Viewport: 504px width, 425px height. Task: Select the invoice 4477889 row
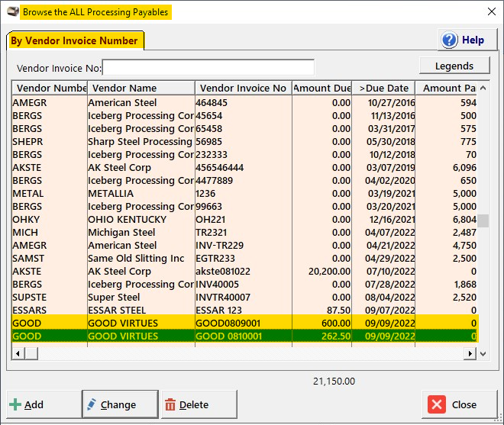pyautogui.click(x=244, y=181)
